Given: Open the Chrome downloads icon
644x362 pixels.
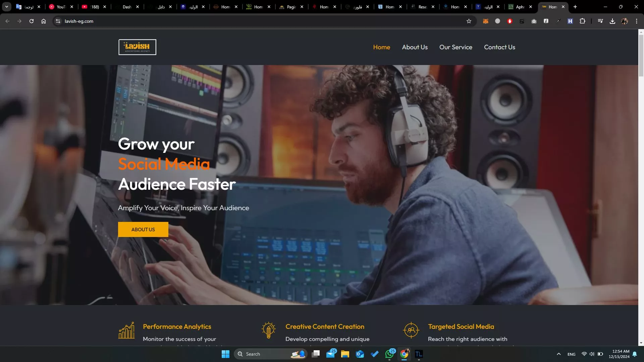Looking at the screenshot, I should (612, 21).
